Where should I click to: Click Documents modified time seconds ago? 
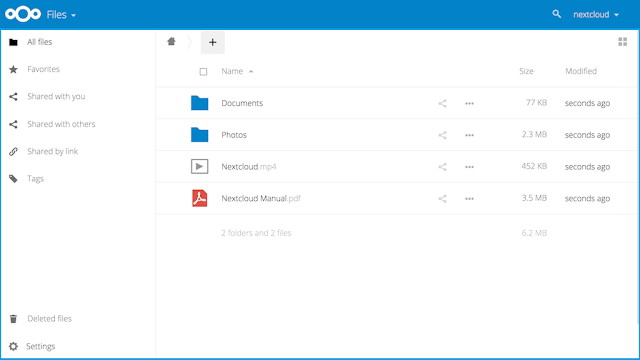point(587,103)
